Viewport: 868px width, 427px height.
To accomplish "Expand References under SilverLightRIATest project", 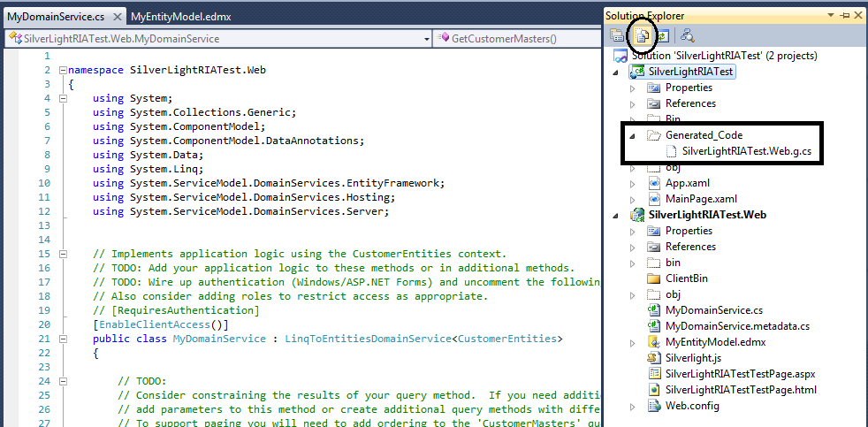I will point(633,104).
